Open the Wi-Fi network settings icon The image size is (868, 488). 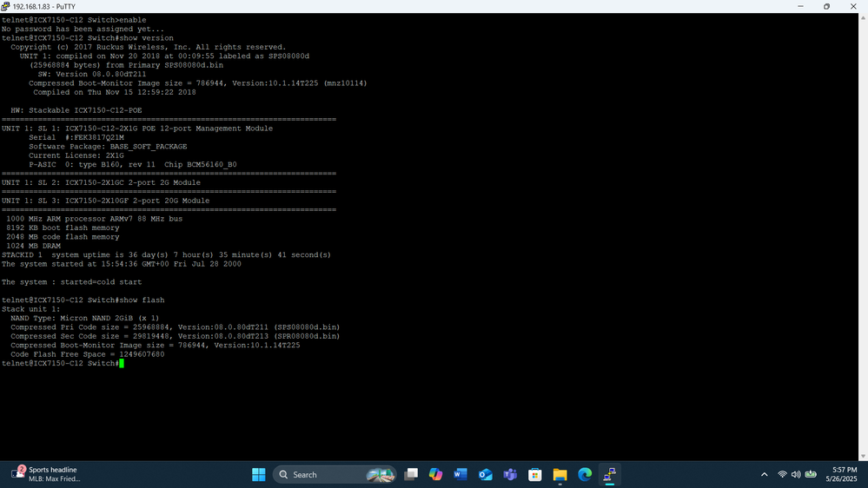(x=782, y=475)
